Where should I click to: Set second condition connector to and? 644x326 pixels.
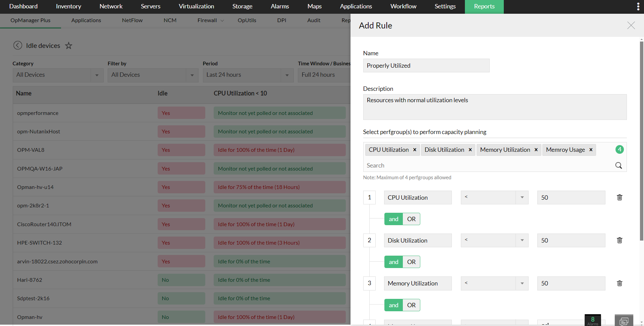[x=393, y=262]
